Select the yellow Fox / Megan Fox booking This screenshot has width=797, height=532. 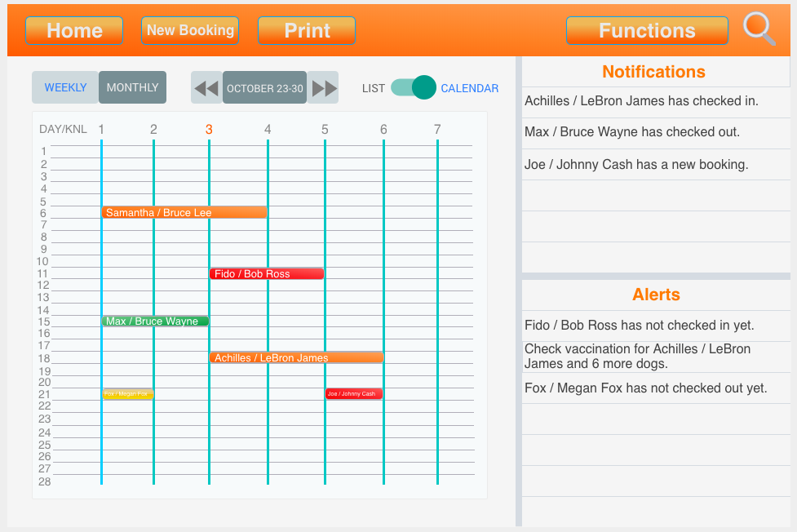tap(127, 394)
